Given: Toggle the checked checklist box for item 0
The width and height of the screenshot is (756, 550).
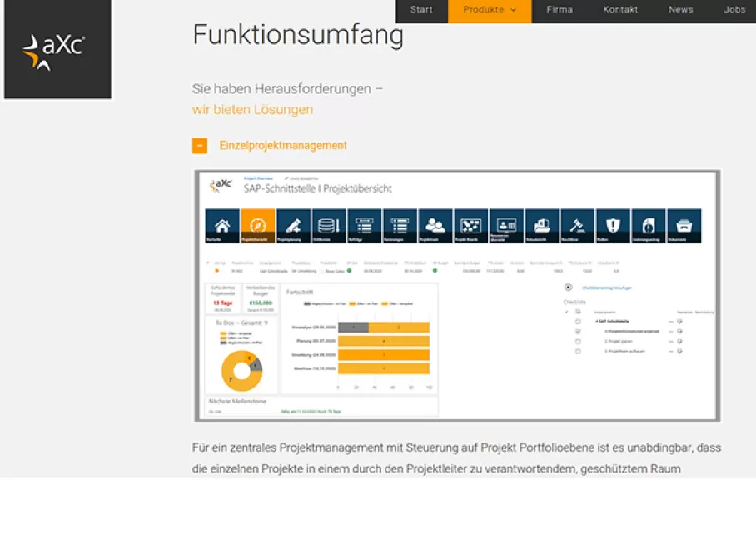Looking at the screenshot, I should tap(578, 331).
